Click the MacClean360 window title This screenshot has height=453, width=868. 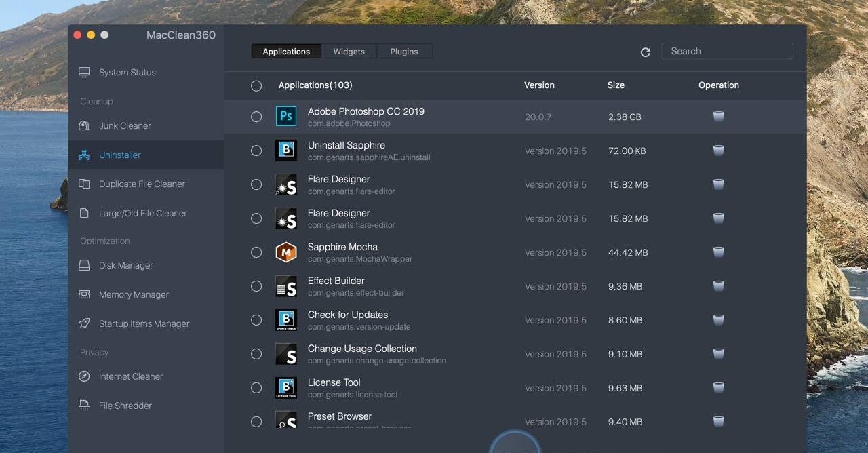click(x=181, y=35)
